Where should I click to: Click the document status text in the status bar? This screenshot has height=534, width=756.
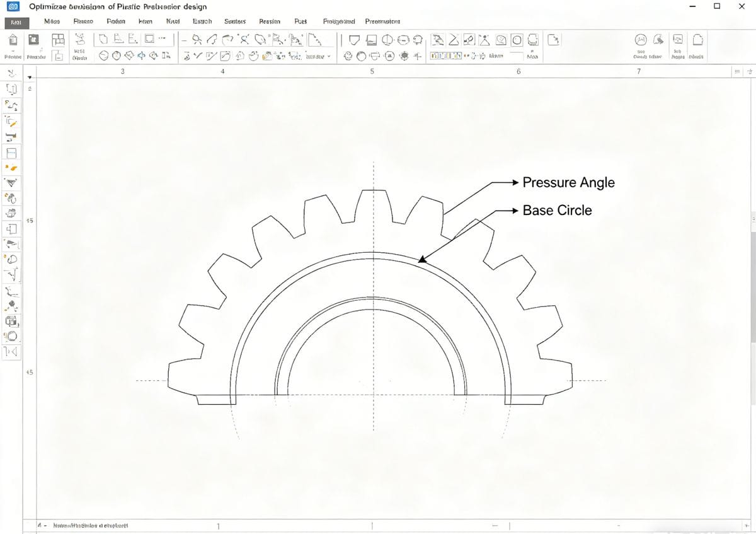pos(82,525)
